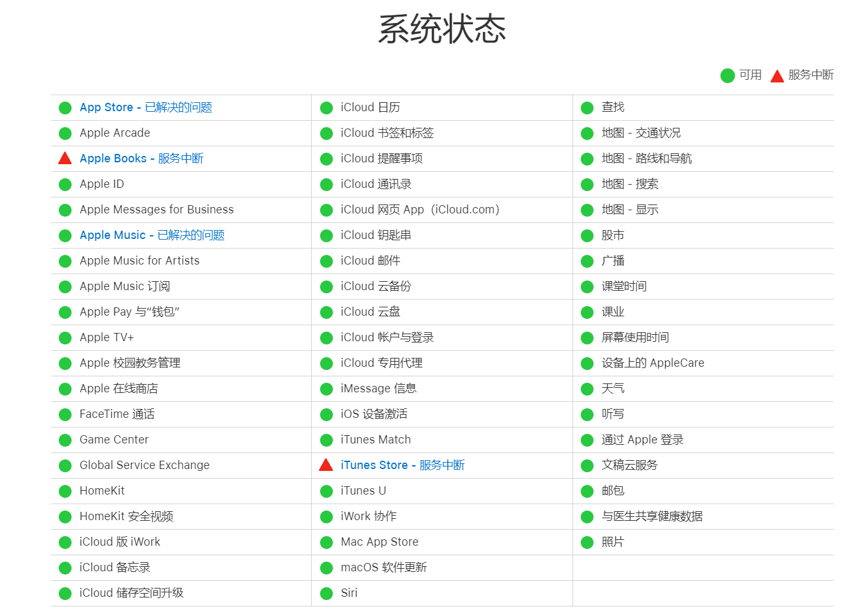Select iCloud 通讯录 text
This screenshot has width=867, height=616.
[x=376, y=184]
